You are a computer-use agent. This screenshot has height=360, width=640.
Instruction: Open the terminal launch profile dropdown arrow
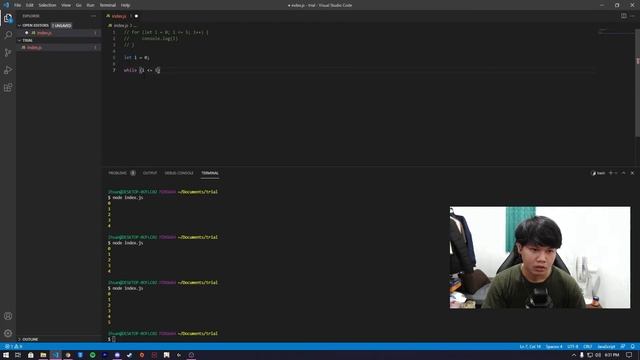pyautogui.click(x=616, y=173)
